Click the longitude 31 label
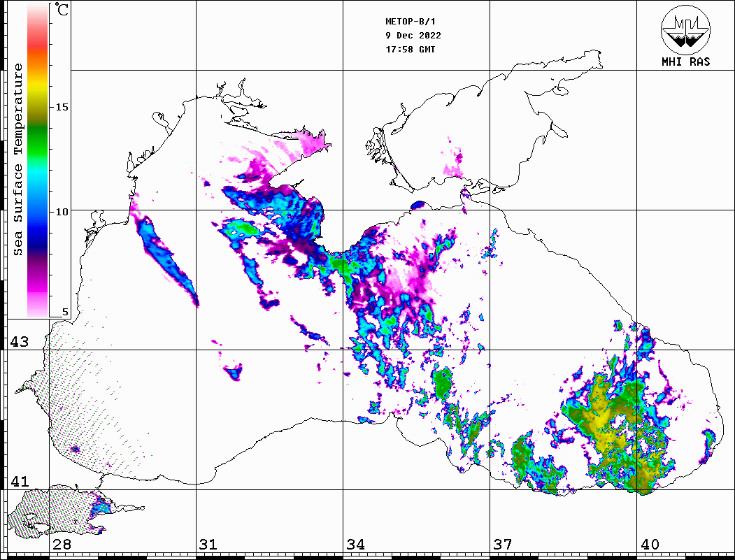735x560 pixels. click(208, 545)
